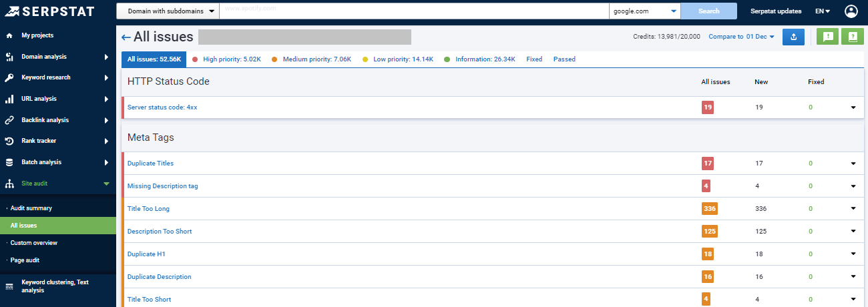868x307 pixels.
Task: Click Backlink analysis chain icon
Action: coord(9,120)
